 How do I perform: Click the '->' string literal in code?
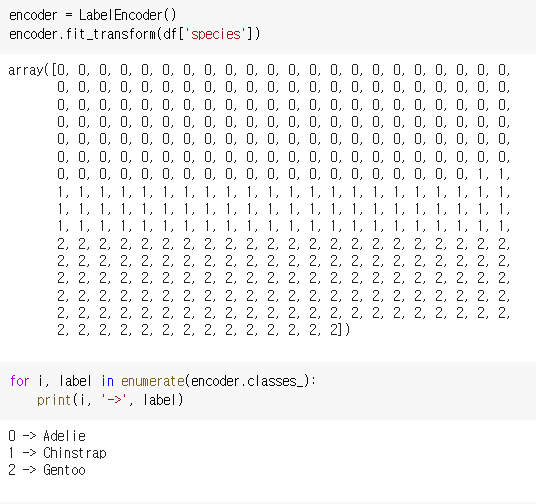pyautogui.click(x=115, y=399)
